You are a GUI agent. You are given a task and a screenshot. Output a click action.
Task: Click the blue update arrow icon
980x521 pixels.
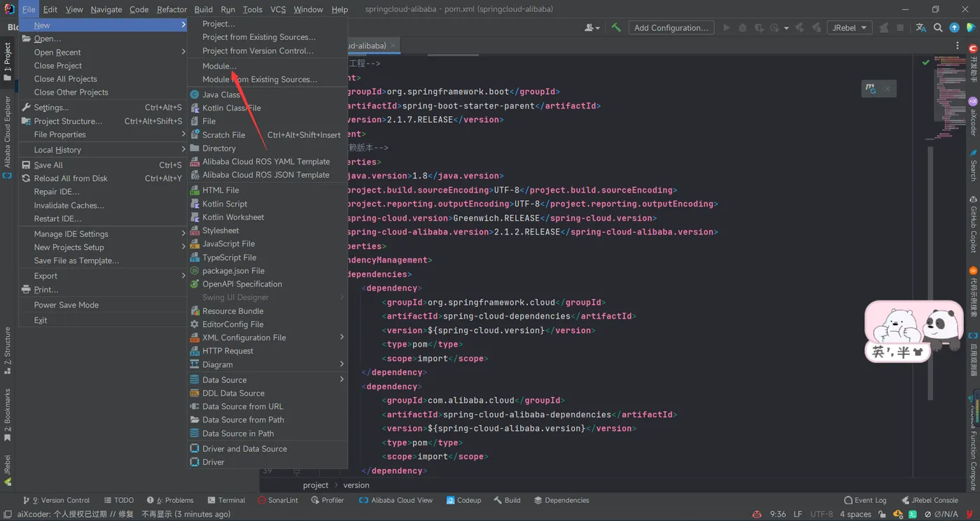[x=954, y=28]
